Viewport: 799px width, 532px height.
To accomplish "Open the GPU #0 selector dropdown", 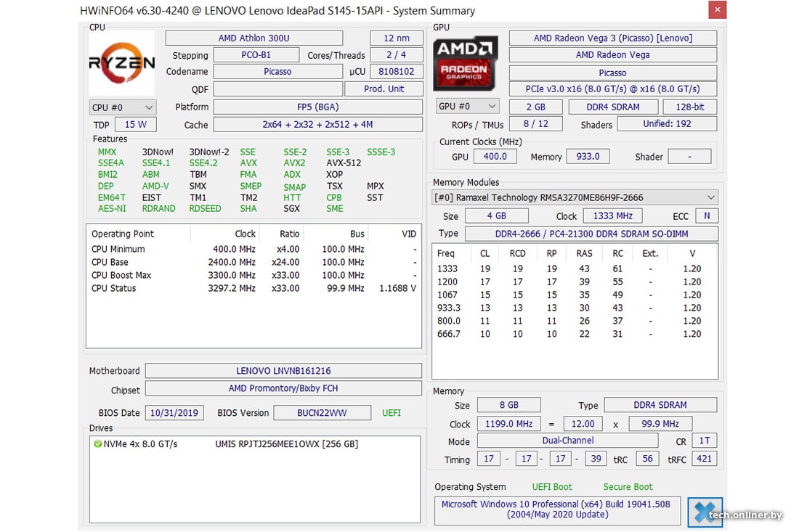I will pos(468,107).
